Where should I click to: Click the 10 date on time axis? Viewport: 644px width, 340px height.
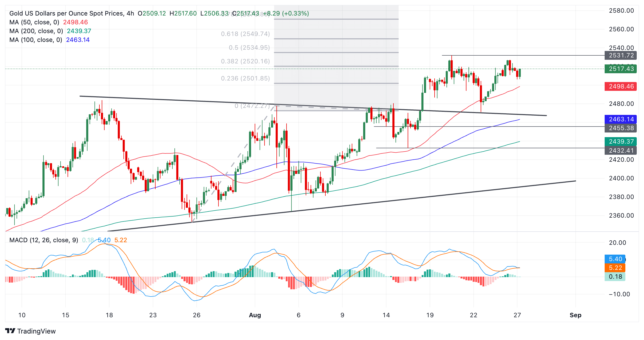click(x=22, y=315)
